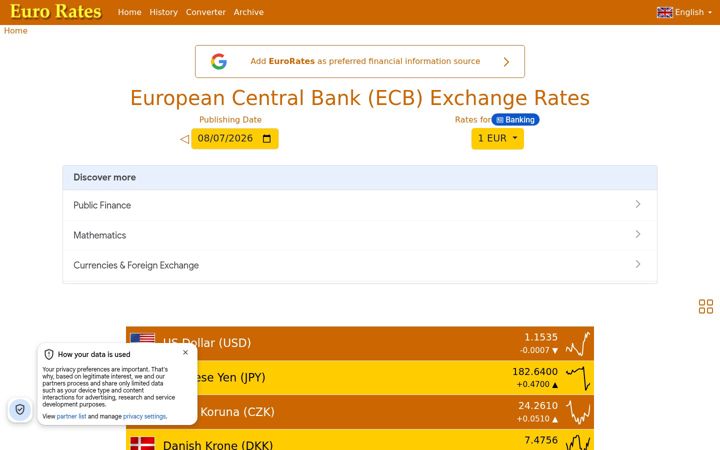Click the Banking badge
Image resolution: width=720 pixels, height=450 pixels.
pyautogui.click(x=515, y=120)
